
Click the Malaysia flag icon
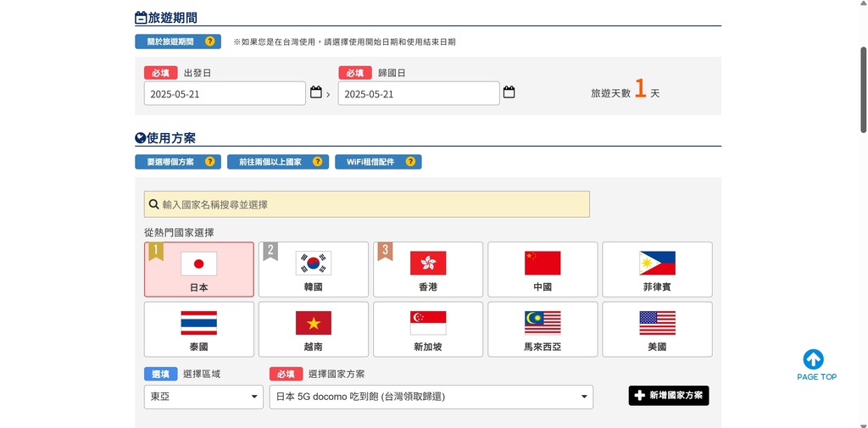coord(542,323)
